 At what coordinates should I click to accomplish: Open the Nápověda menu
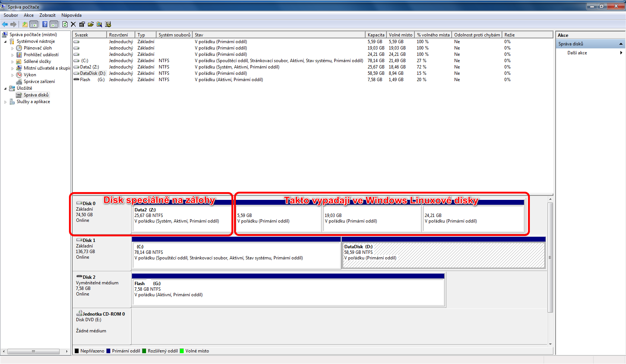72,15
